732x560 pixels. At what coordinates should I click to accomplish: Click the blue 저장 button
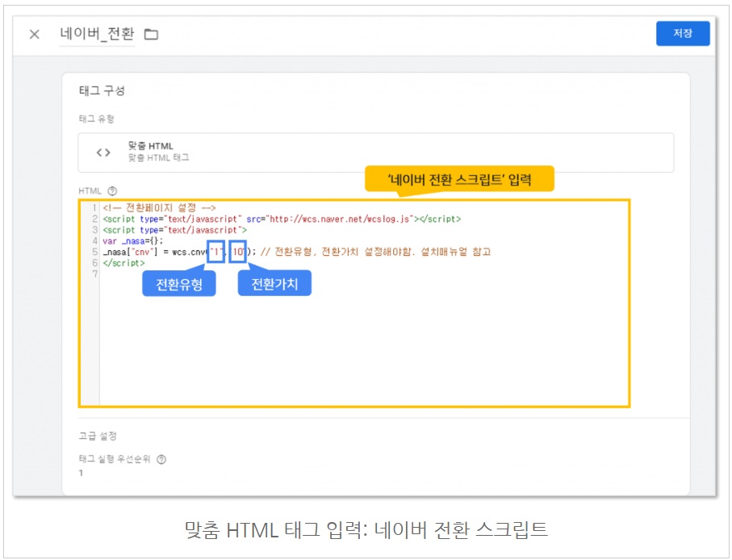[683, 33]
